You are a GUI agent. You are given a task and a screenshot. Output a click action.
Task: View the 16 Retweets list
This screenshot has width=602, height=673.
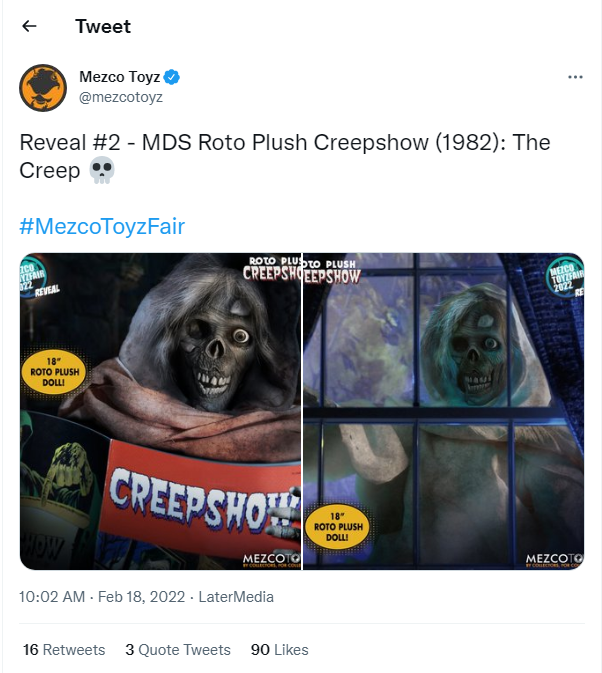click(64, 650)
